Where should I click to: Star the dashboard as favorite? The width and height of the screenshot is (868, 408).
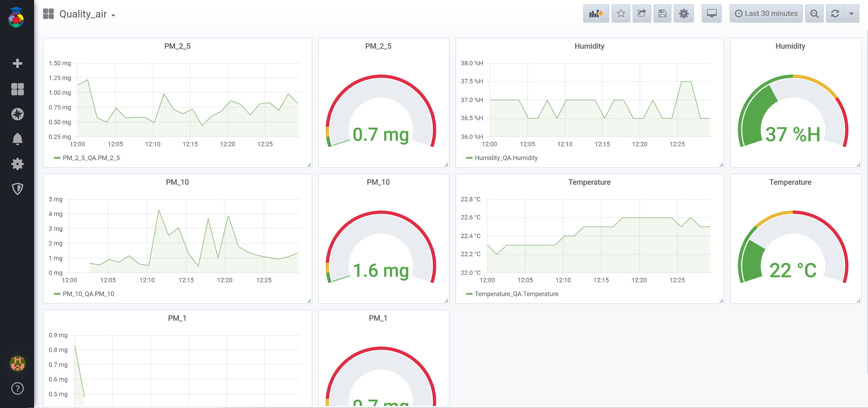point(621,14)
